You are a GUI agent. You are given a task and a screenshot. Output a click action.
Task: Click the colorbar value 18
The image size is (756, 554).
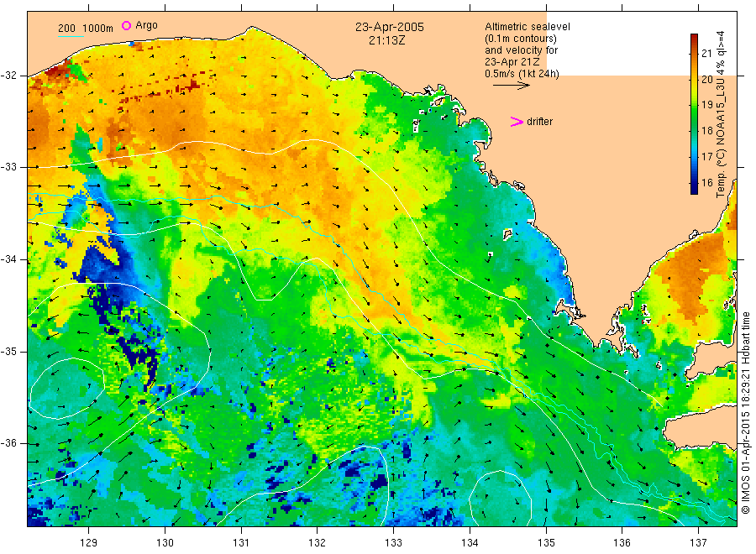coord(706,131)
